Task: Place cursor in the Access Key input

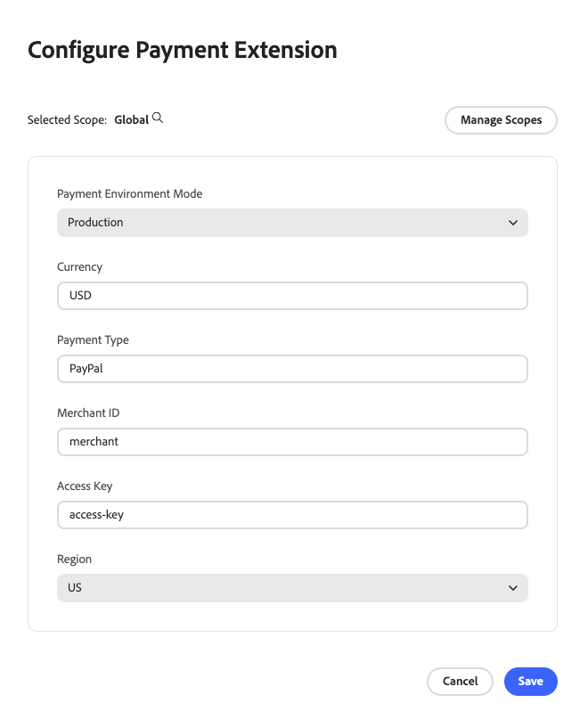Action: (x=292, y=515)
